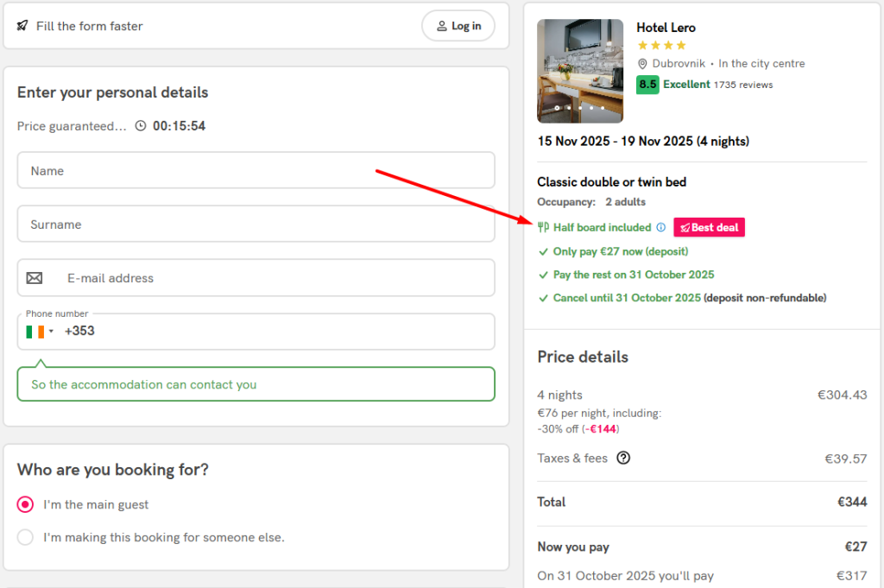Screen dimensions: 884x588
Task: Click the Classic double or twin bed room title
Action: [x=612, y=182]
